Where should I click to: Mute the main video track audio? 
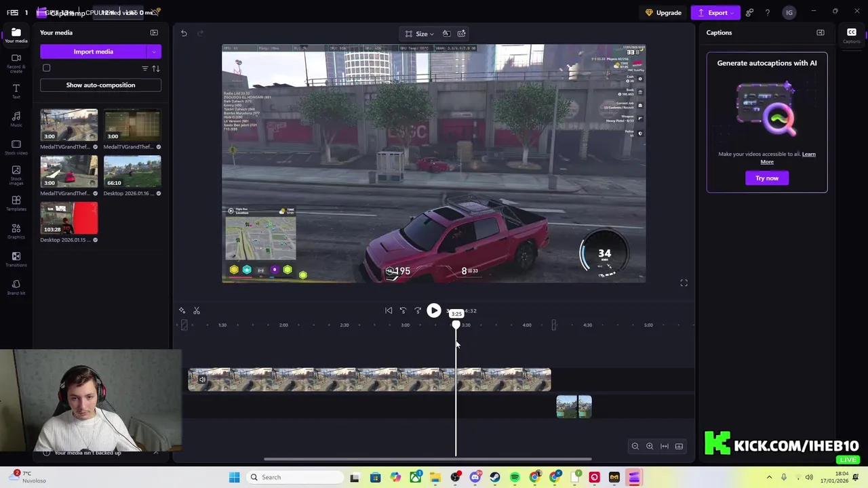pos(202,380)
